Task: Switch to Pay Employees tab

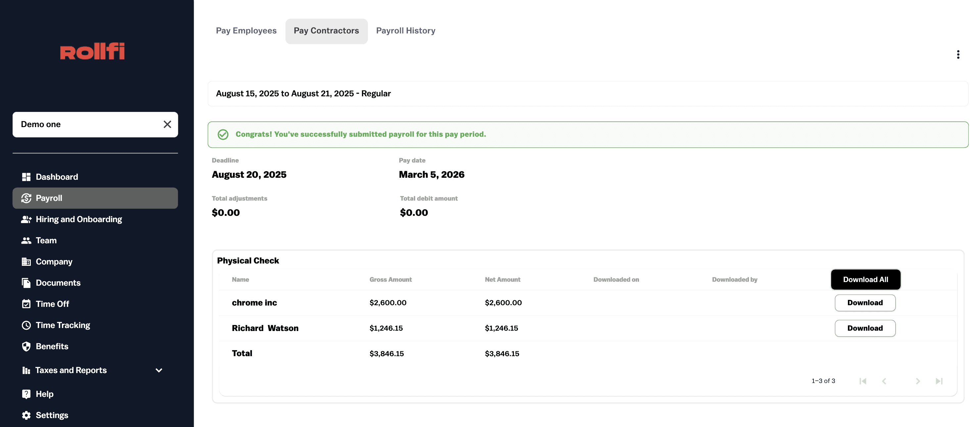Action: point(246,31)
